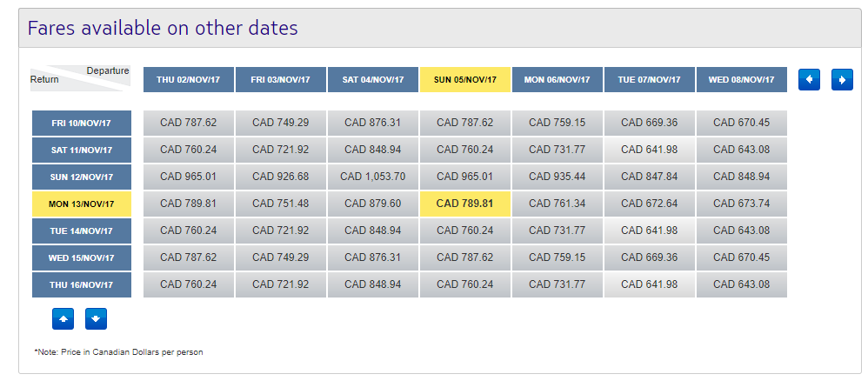This screenshot has width=868, height=381.
Task: Select TUE 07/NOV/17 departure column header
Action: coord(650,80)
